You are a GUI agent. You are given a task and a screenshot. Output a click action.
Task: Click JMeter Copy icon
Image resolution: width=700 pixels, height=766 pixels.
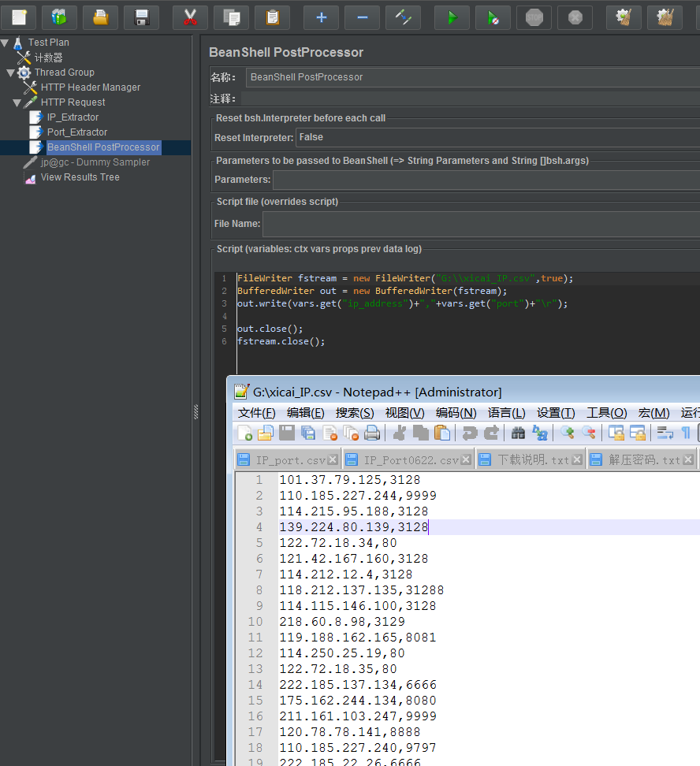231,17
